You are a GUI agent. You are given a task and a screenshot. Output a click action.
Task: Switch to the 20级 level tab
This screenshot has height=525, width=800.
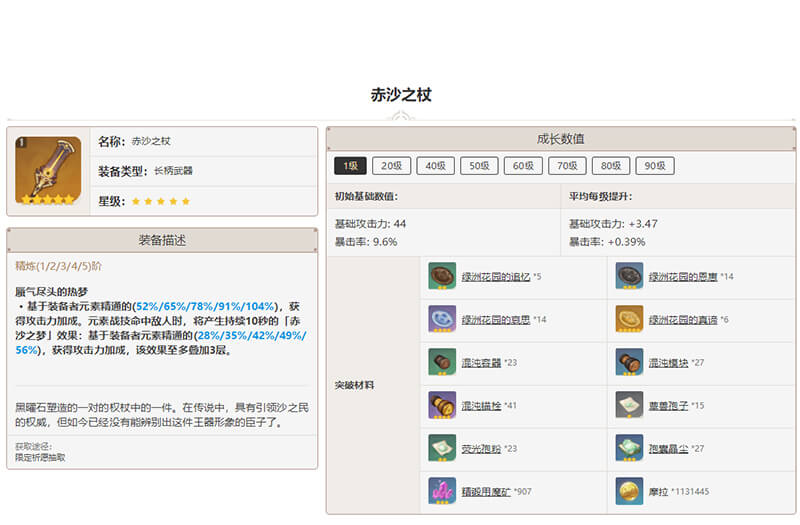[391, 166]
